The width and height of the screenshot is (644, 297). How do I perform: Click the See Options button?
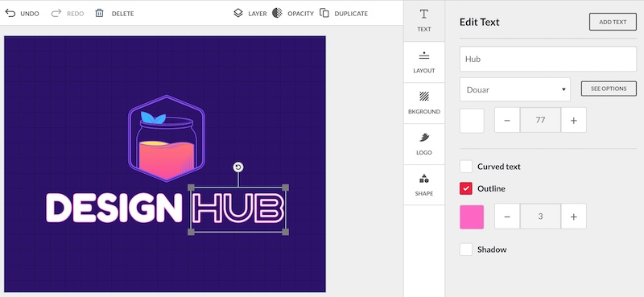[x=609, y=89]
